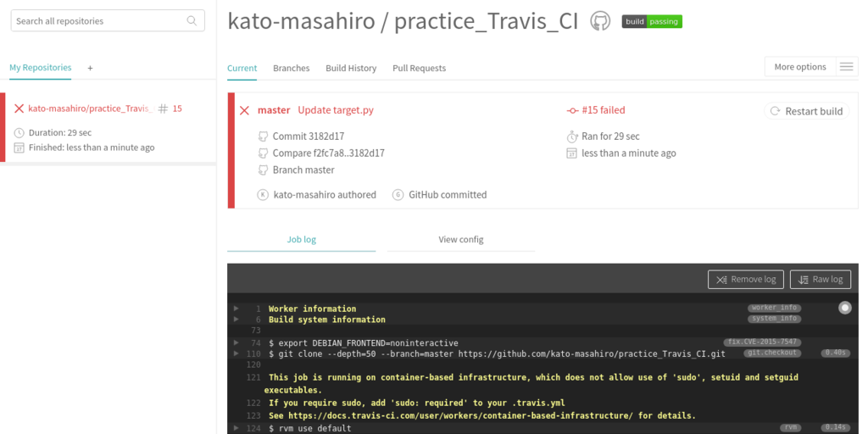Click log line number 121

(x=253, y=377)
